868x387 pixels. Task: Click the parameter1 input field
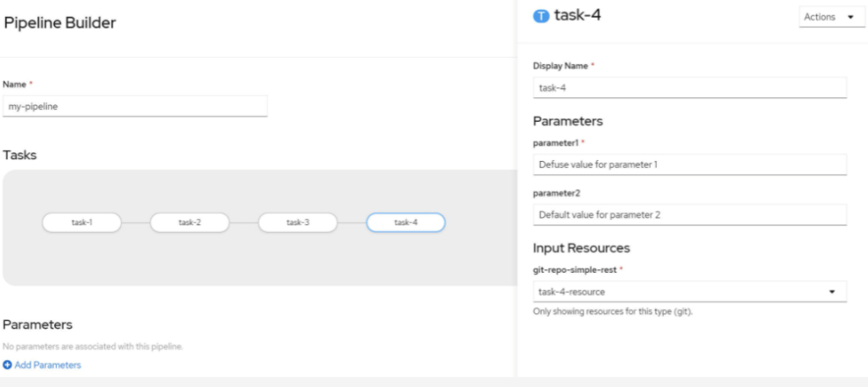[690, 164]
